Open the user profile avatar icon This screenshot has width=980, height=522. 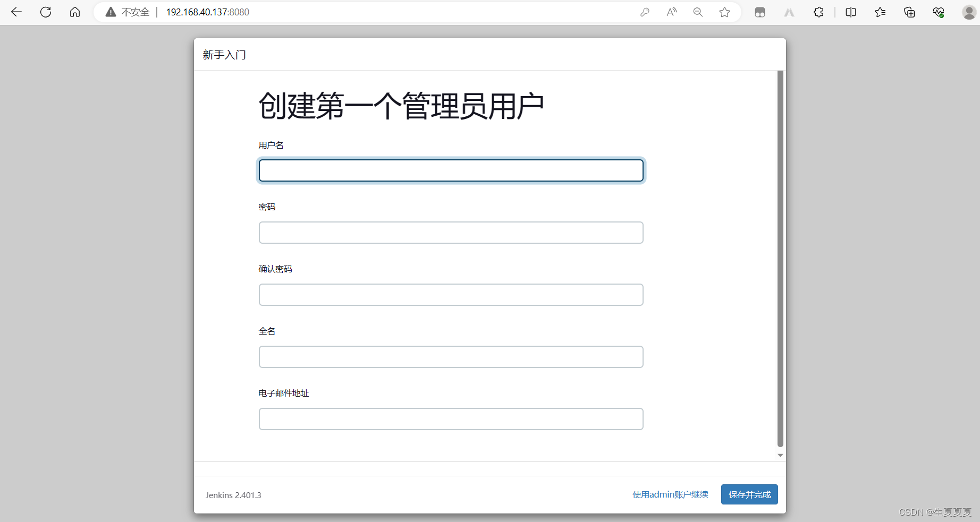click(x=969, y=12)
